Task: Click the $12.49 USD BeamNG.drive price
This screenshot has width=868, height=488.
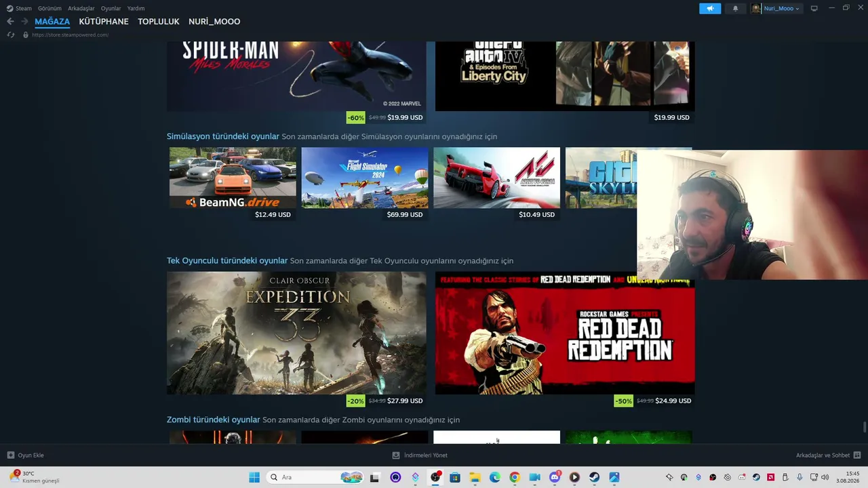Action: [273, 214]
